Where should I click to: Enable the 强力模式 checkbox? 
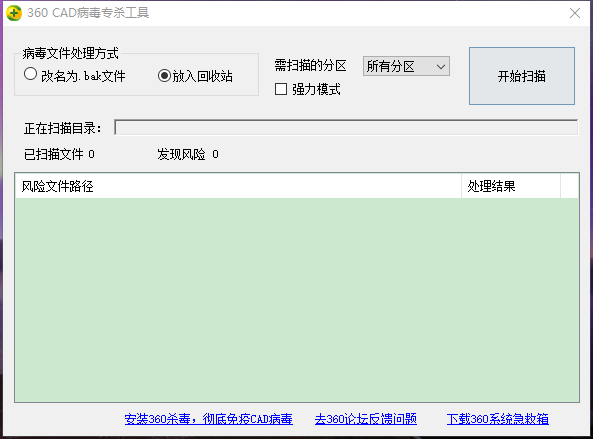(281, 90)
